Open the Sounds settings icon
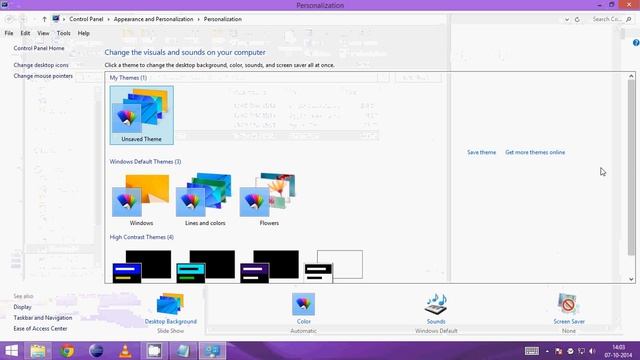The height and width of the screenshot is (360, 640). (x=436, y=304)
